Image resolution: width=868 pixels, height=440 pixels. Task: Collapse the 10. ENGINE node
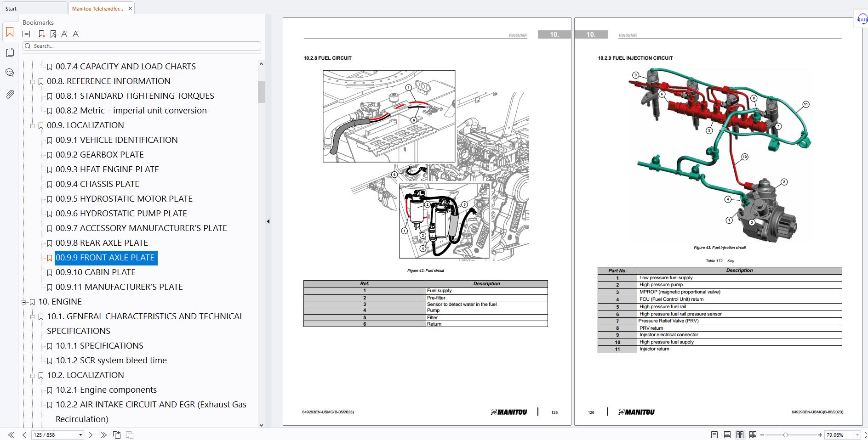(x=24, y=302)
